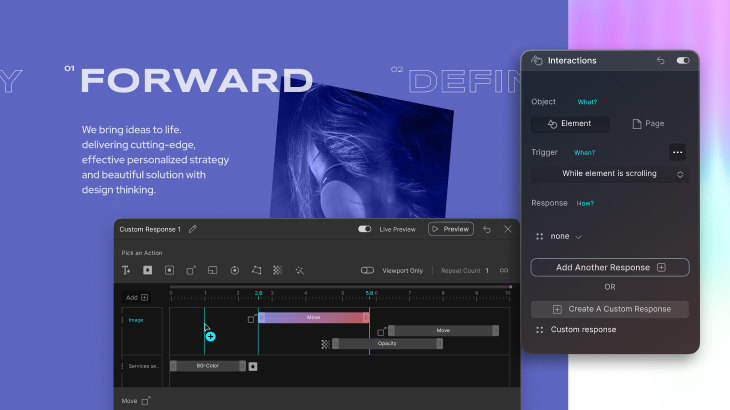The width and height of the screenshot is (730, 410).
Task: Select the BG-Color timeline bar
Action: (208, 366)
